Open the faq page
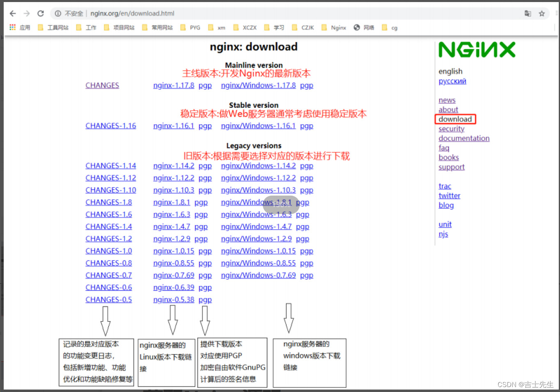Image resolution: width=560 pixels, height=392 pixels. pos(444,148)
